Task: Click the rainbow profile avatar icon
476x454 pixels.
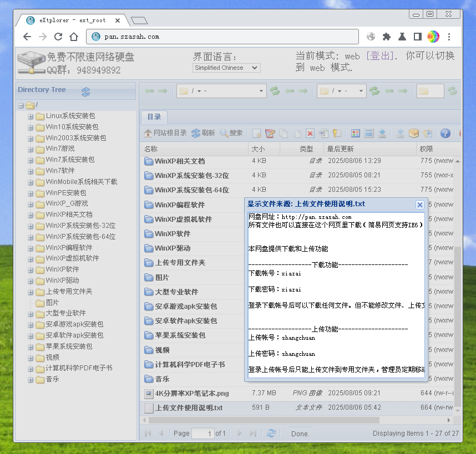Action: (433, 37)
